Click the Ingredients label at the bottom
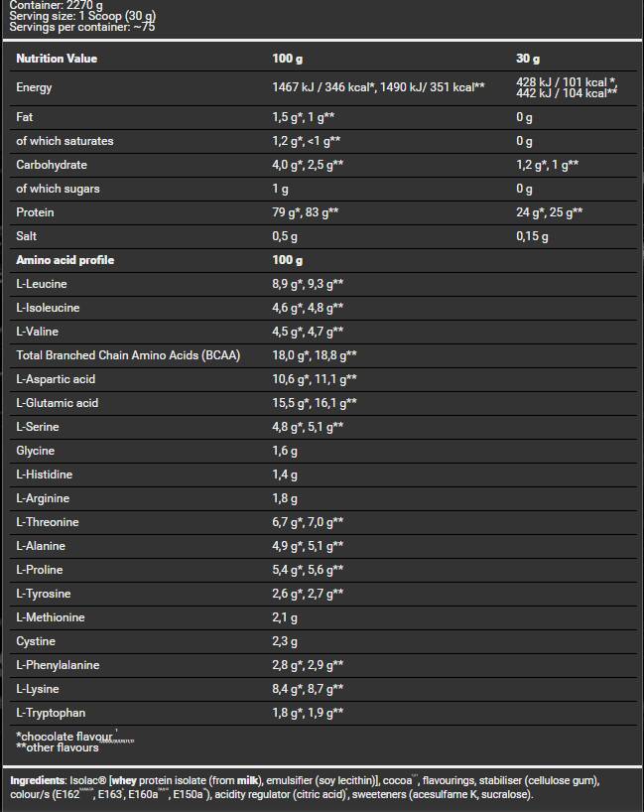 (x=38, y=781)
